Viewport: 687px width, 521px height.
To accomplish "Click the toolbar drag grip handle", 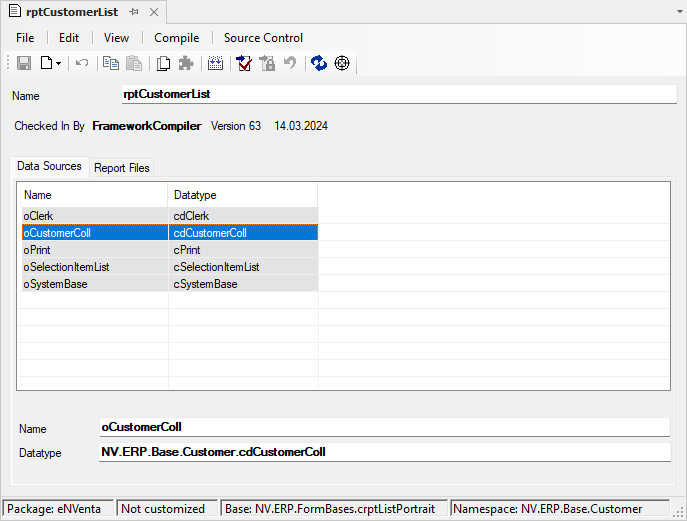I will [x=8, y=63].
